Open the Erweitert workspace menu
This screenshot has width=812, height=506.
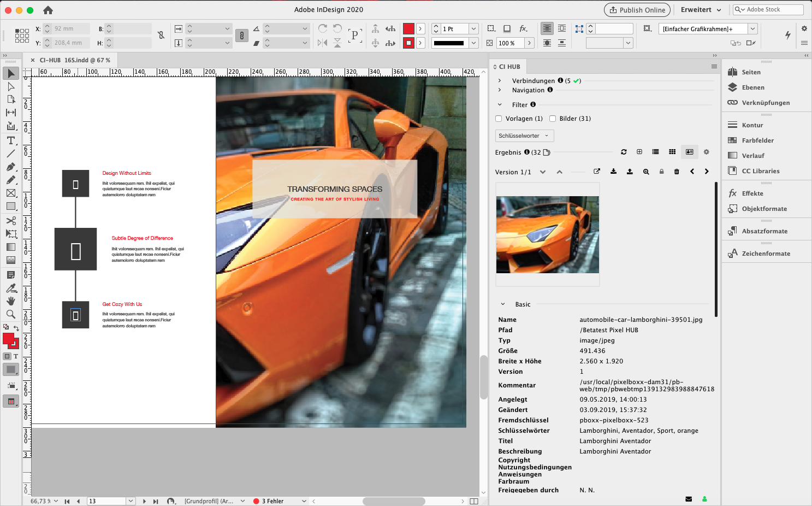pos(701,10)
